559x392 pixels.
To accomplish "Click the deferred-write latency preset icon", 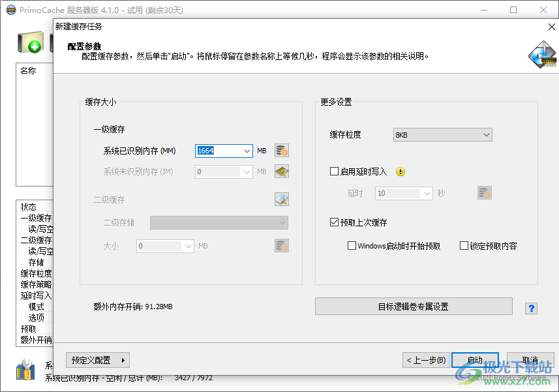I will pos(485,193).
